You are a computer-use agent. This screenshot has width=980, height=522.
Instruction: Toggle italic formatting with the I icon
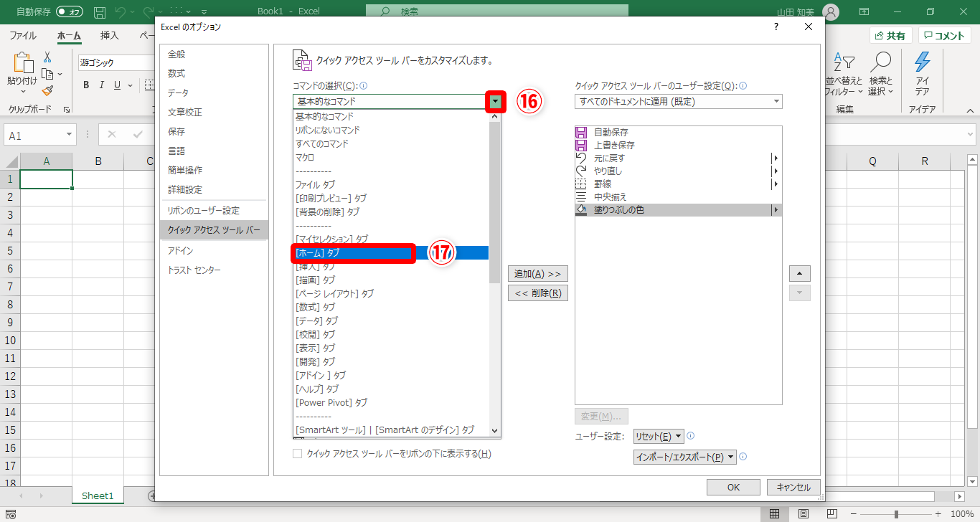pos(102,85)
